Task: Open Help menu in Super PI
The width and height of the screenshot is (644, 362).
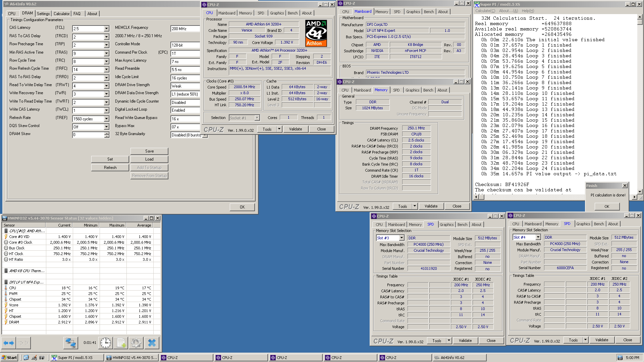Action: (x=528, y=11)
